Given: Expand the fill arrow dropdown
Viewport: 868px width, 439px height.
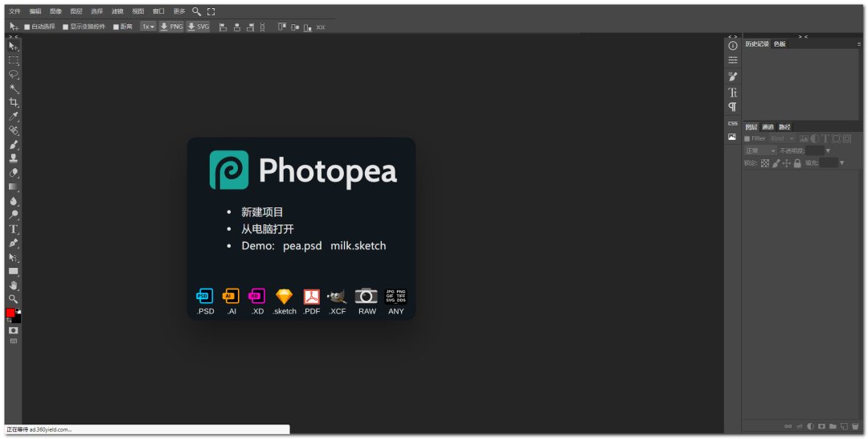Looking at the screenshot, I should point(842,163).
